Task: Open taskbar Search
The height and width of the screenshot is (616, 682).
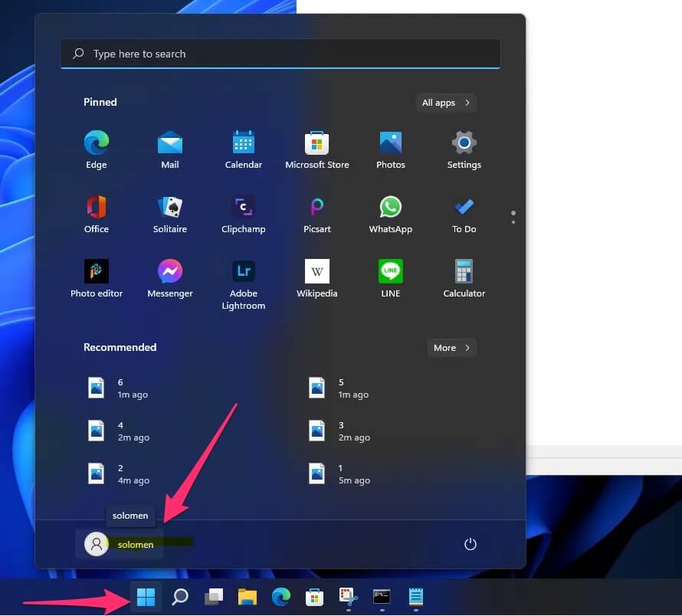Action: 179,597
